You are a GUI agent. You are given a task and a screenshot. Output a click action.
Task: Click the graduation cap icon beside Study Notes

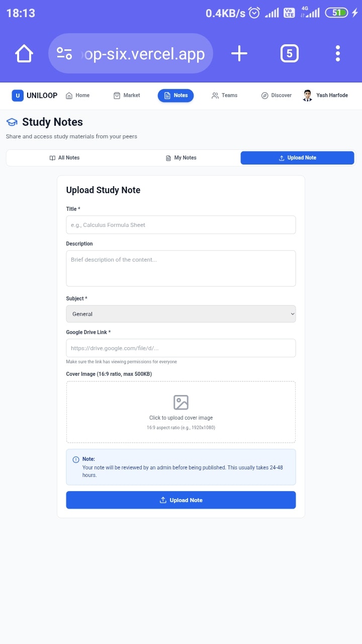point(12,122)
